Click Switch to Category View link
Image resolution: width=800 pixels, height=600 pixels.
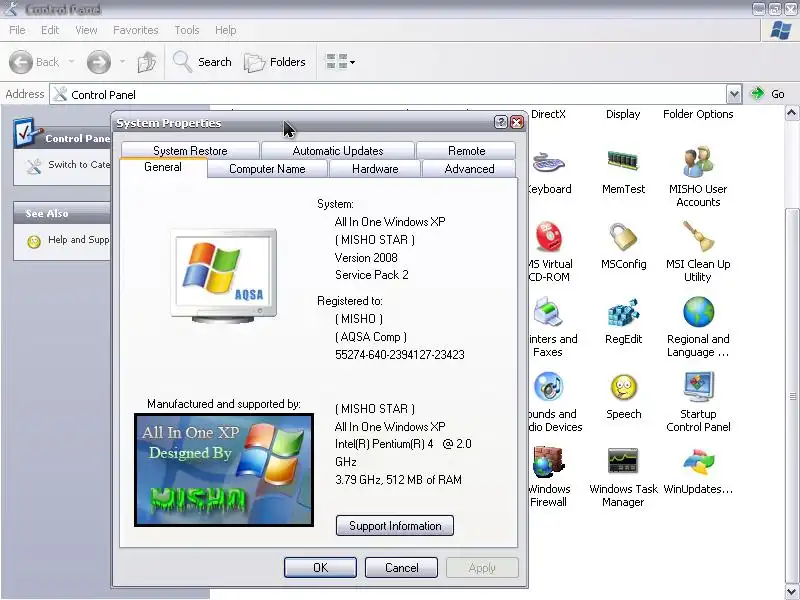coord(79,164)
